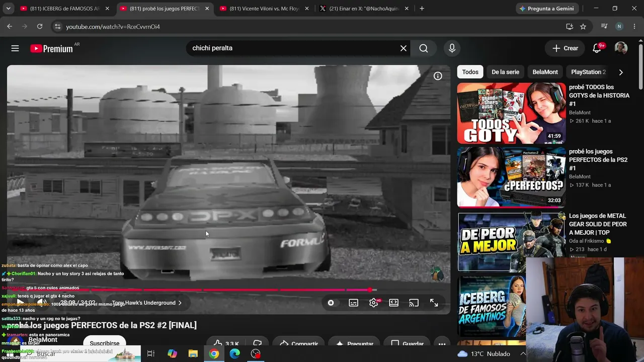Open more video actions menu

point(442,344)
